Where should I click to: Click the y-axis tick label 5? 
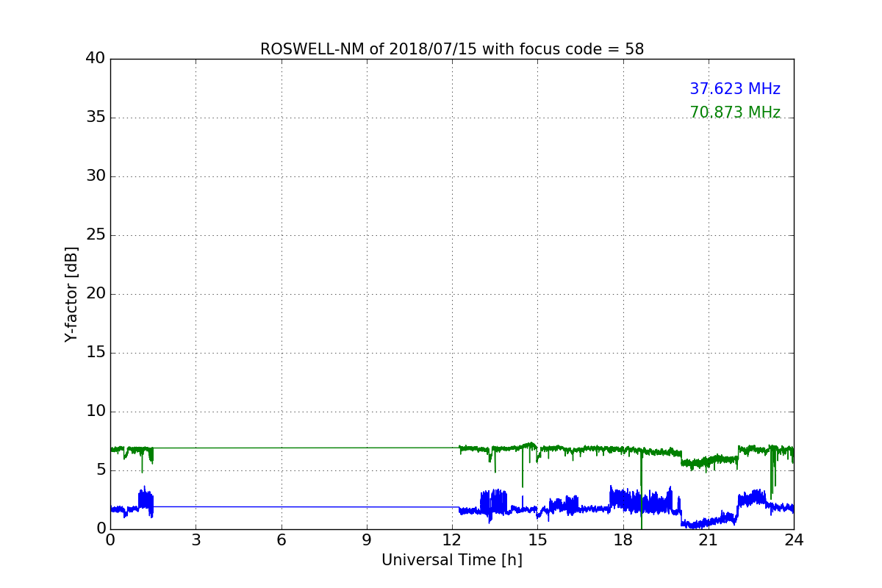pyautogui.click(x=101, y=470)
